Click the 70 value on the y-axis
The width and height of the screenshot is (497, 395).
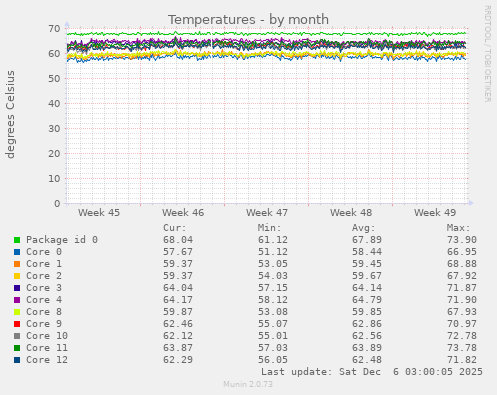coord(54,29)
